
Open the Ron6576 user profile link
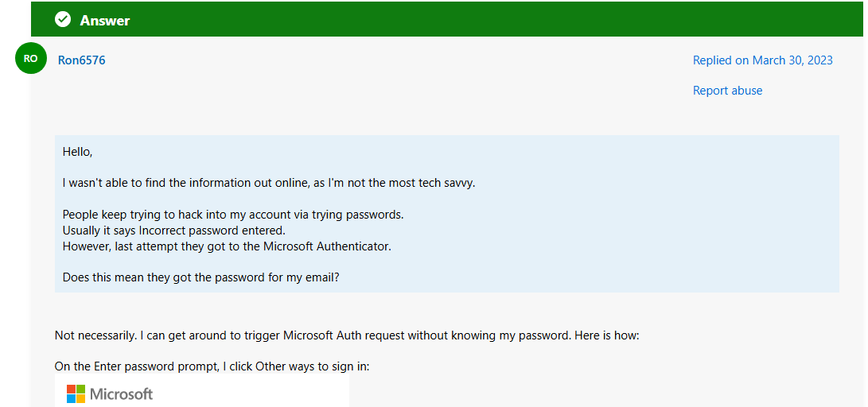pyautogui.click(x=81, y=60)
